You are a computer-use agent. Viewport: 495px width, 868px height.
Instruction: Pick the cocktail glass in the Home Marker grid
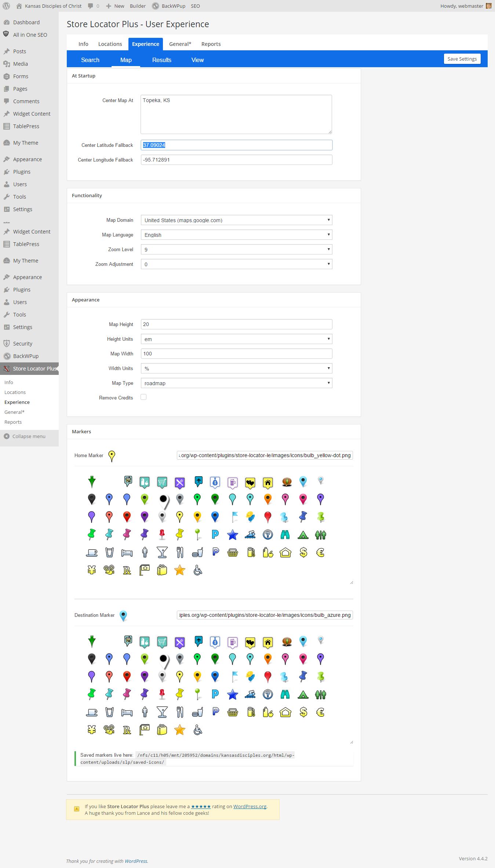[x=162, y=552]
